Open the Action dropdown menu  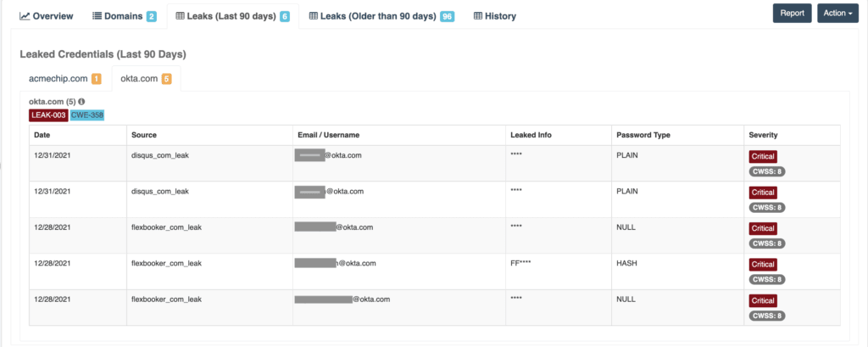pos(838,14)
